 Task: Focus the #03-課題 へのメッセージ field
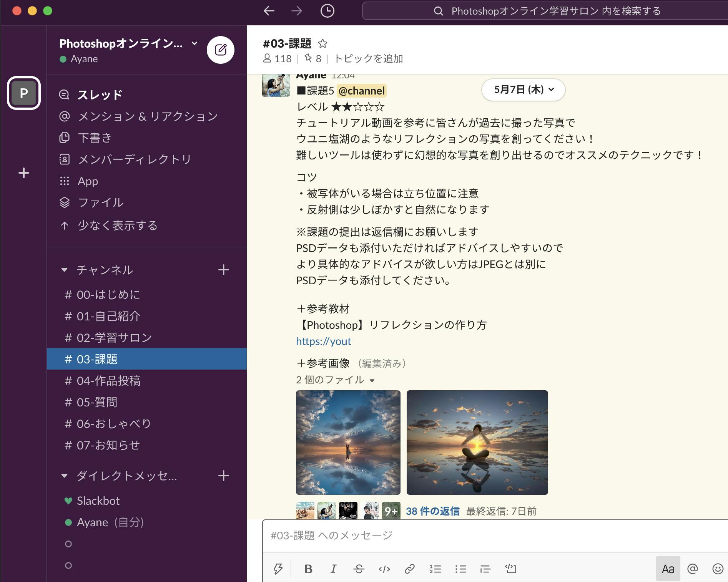click(495, 536)
